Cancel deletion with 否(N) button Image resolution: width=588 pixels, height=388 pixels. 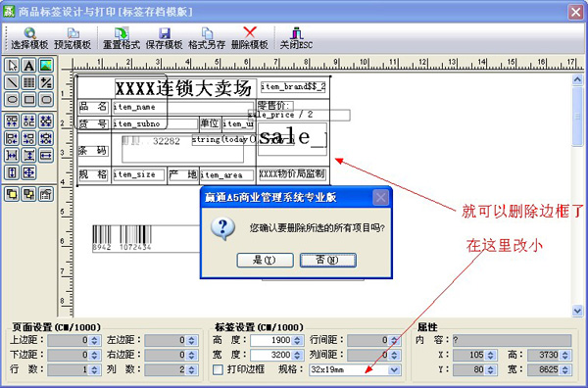pos(327,260)
